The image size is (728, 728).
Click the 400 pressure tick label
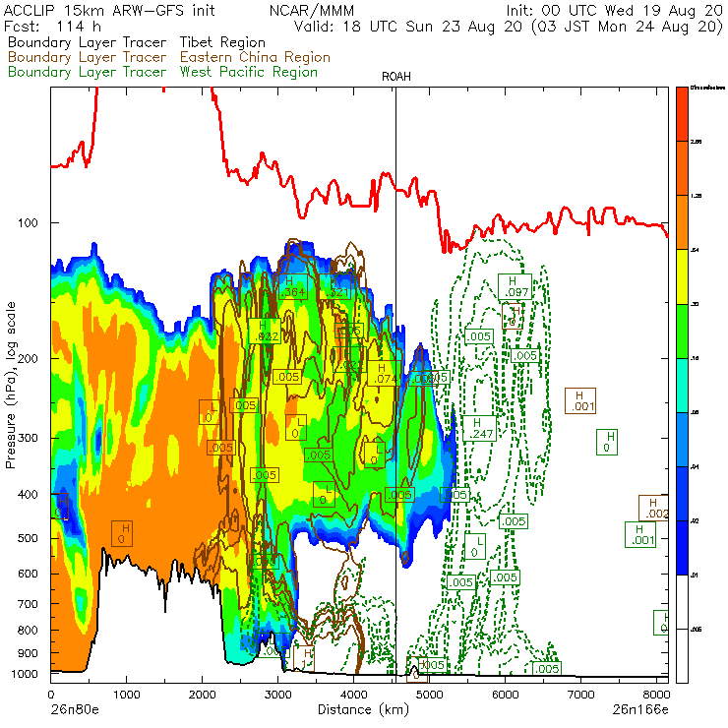[x=28, y=495]
